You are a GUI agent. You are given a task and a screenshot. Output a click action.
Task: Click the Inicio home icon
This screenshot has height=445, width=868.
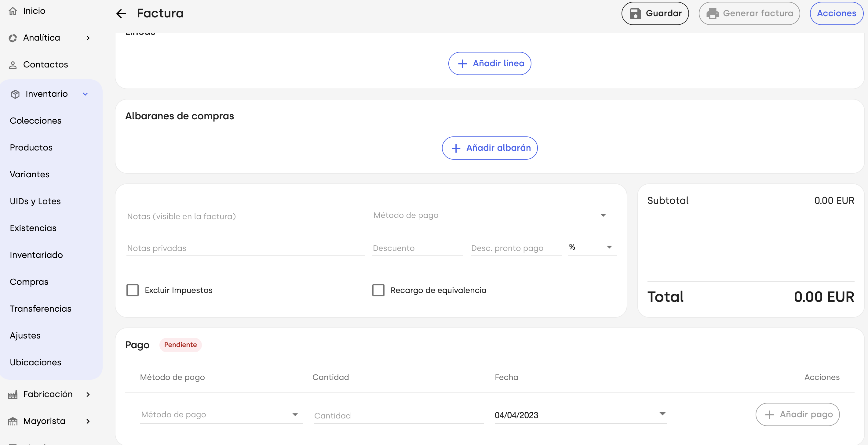pos(13,11)
